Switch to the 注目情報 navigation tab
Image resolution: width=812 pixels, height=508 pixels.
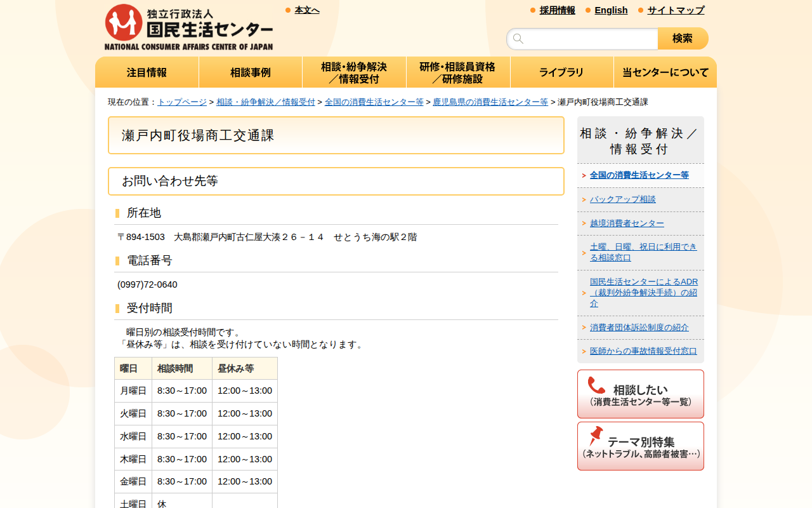(x=147, y=72)
